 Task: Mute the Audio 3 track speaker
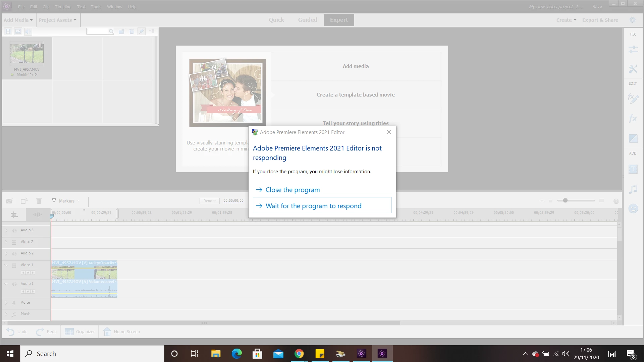tap(14, 230)
